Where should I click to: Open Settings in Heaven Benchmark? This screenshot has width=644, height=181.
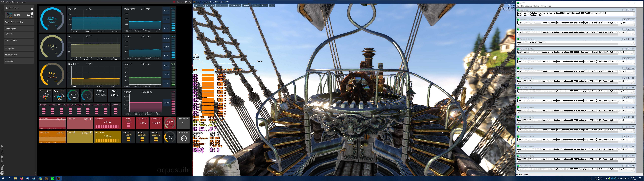246,5
